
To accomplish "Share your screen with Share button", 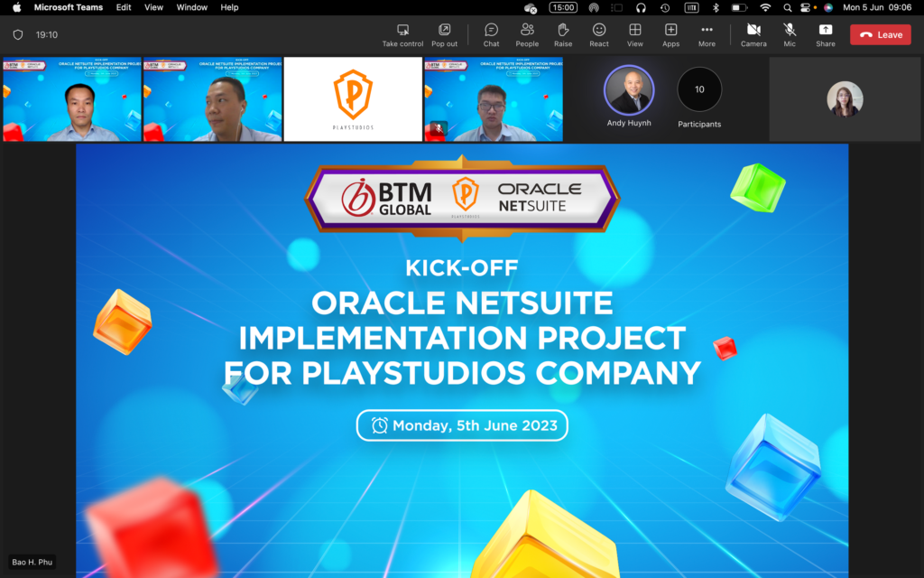I will [x=826, y=35].
